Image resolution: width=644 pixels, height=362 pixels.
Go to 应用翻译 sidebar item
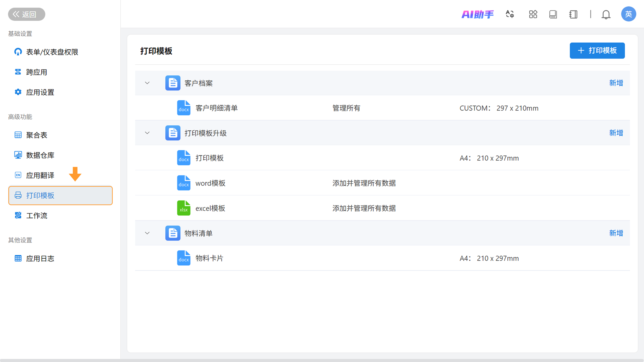point(40,175)
